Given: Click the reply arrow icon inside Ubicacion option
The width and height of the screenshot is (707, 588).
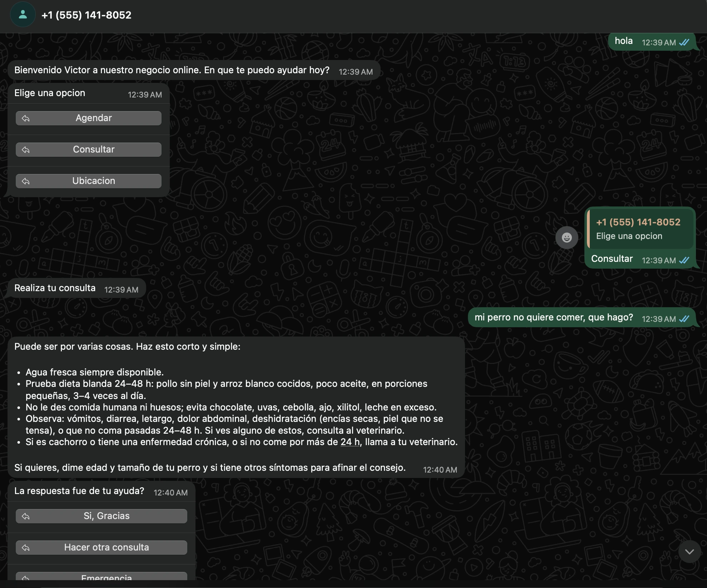Looking at the screenshot, I should pyautogui.click(x=25, y=181).
